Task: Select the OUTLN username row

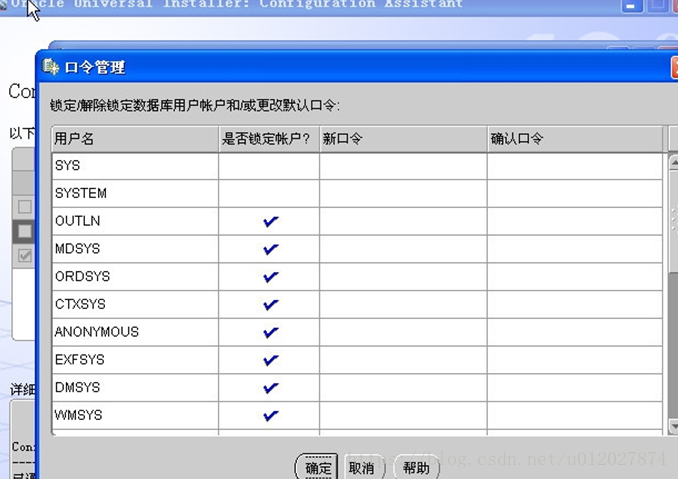Action: pos(135,221)
